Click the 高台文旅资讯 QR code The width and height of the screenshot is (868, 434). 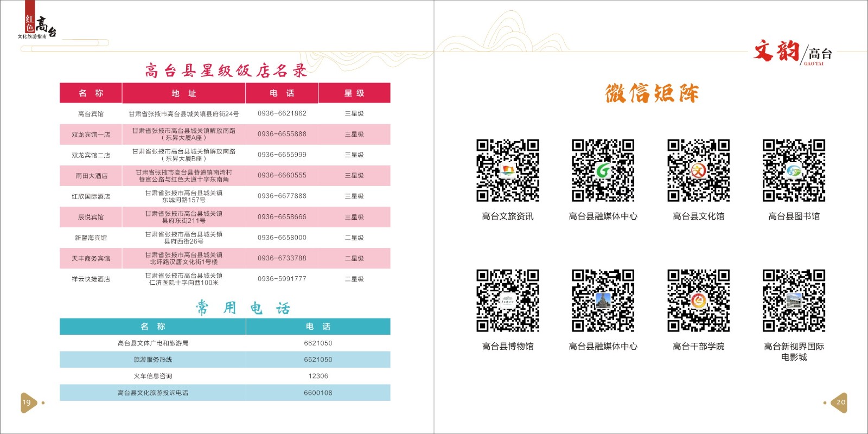508,170
